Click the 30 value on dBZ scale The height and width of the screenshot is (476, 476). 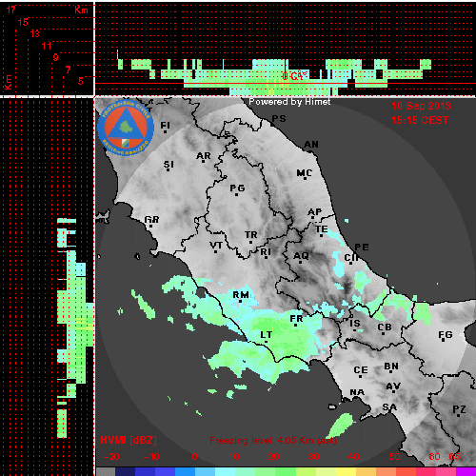(313, 457)
